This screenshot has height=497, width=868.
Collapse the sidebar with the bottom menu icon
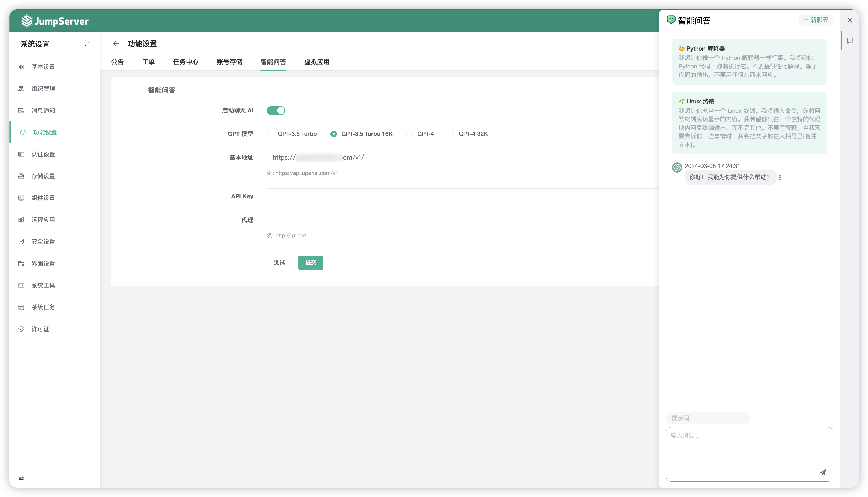(x=21, y=478)
